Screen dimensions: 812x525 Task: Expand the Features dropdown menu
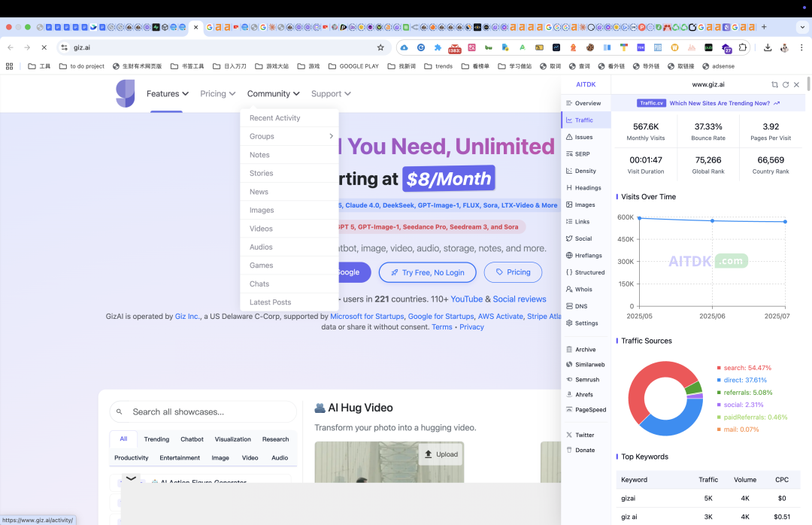tap(167, 94)
